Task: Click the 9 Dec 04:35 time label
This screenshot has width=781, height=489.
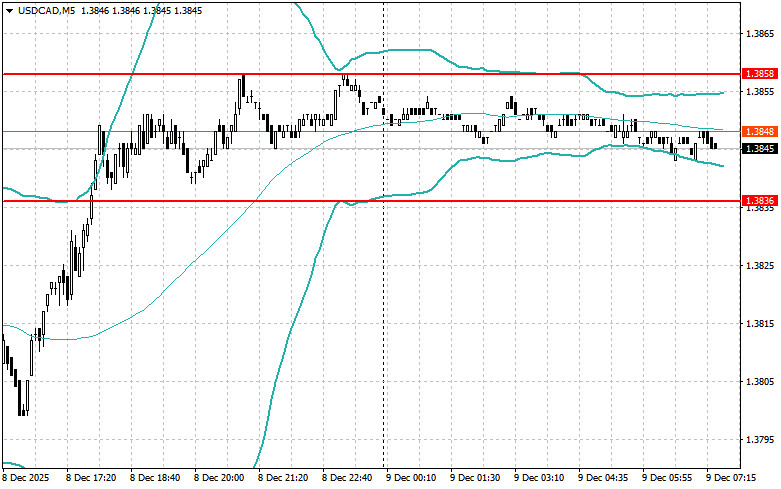Action: [603, 478]
